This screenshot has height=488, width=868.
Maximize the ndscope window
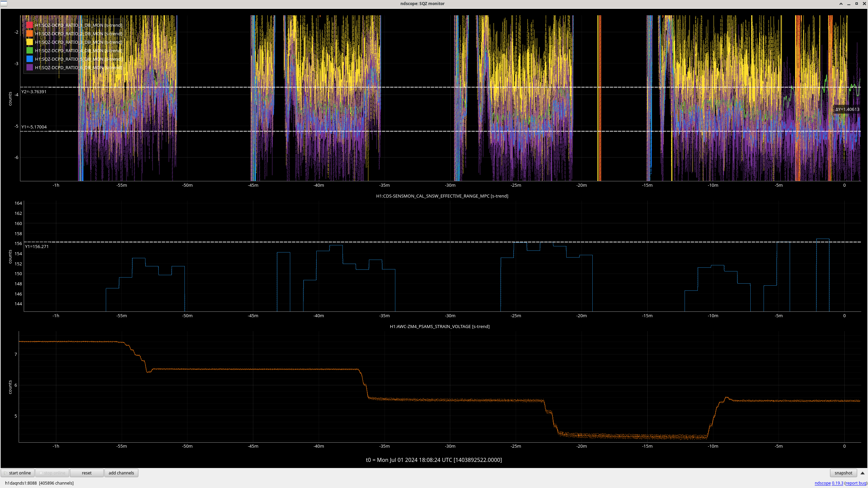[856, 3]
